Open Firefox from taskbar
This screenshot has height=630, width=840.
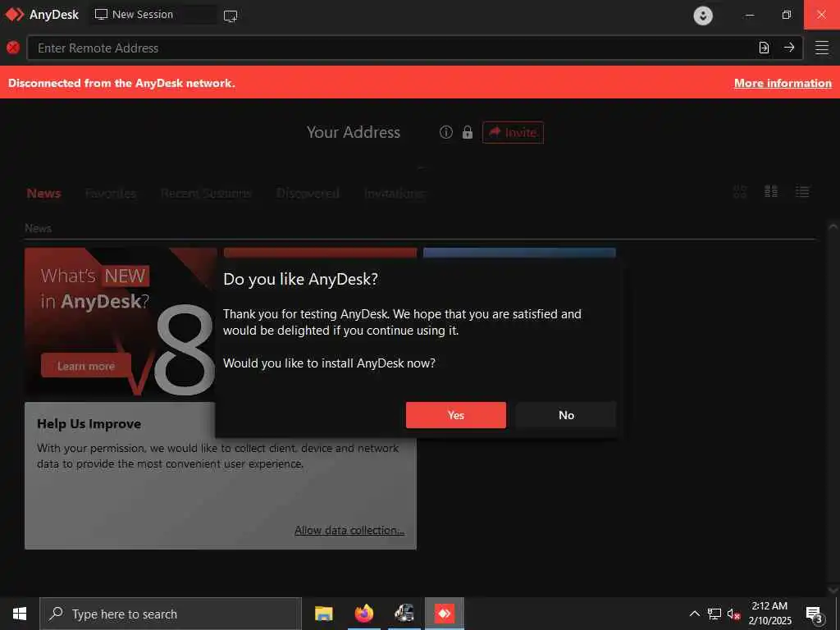(363, 614)
